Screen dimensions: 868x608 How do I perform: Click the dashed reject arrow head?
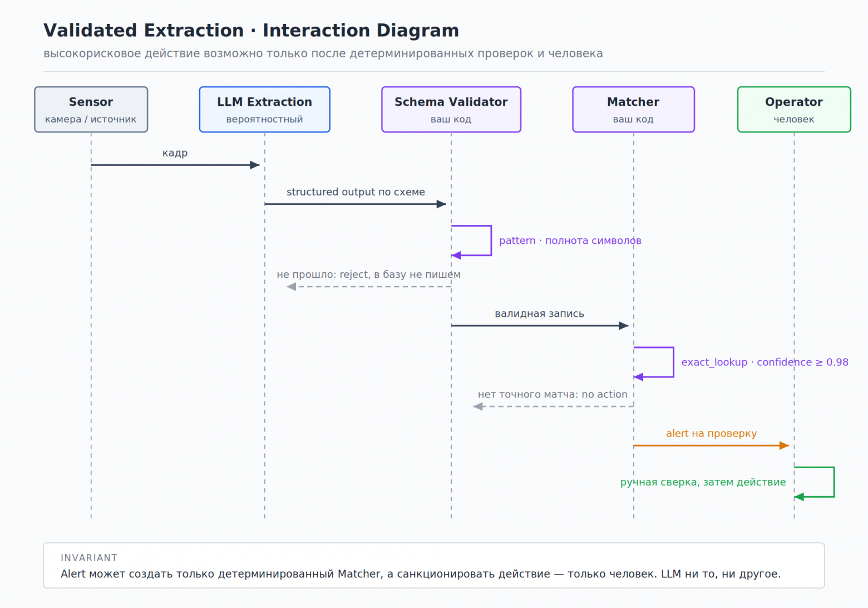coord(291,287)
